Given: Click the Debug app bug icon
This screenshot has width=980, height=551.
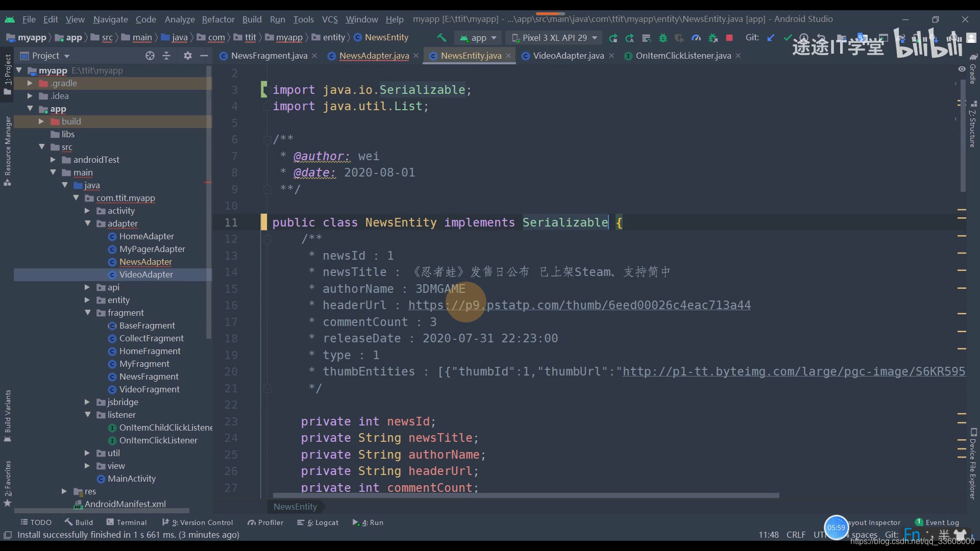Looking at the screenshot, I should 663,38.
